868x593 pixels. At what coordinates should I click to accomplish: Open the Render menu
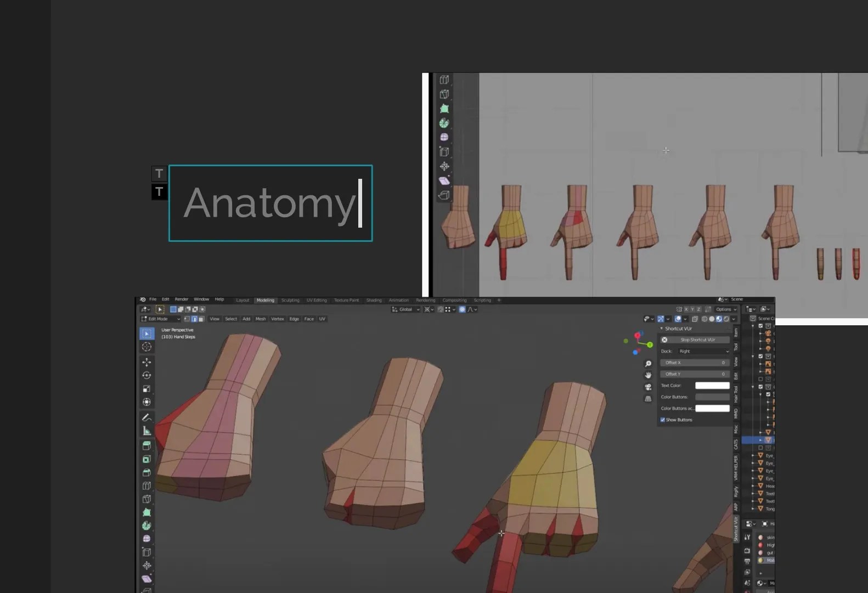click(x=182, y=300)
